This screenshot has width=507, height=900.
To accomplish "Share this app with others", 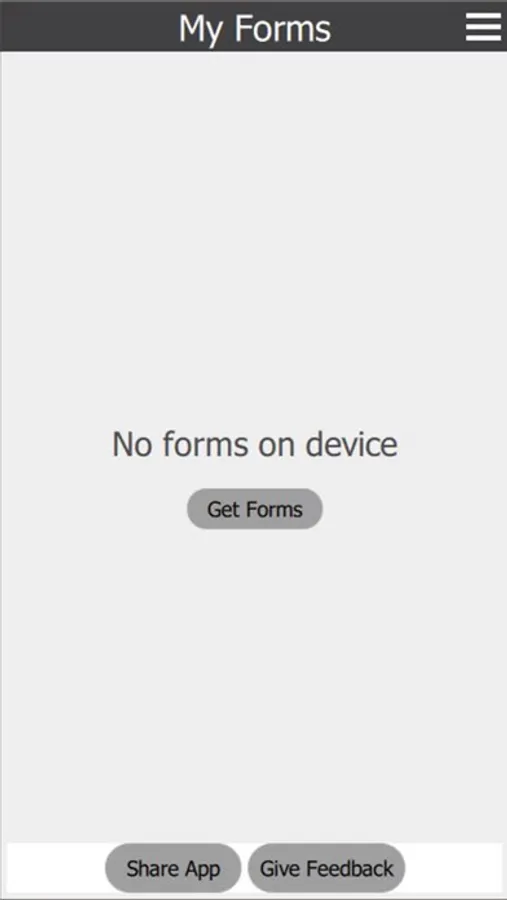I will tap(173, 868).
